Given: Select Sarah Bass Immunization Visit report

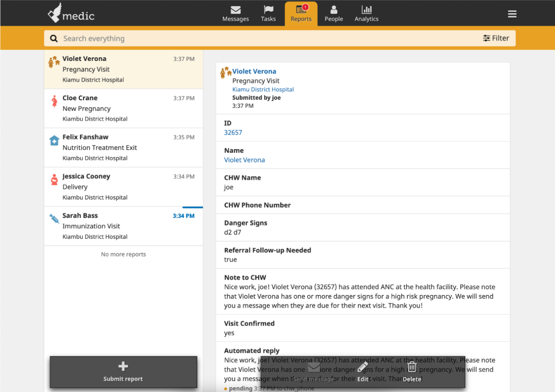Looking at the screenshot, I should click(x=124, y=226).
